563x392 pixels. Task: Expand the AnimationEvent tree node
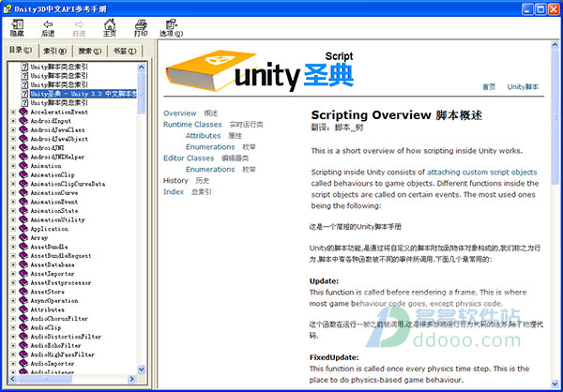[13, 202]
